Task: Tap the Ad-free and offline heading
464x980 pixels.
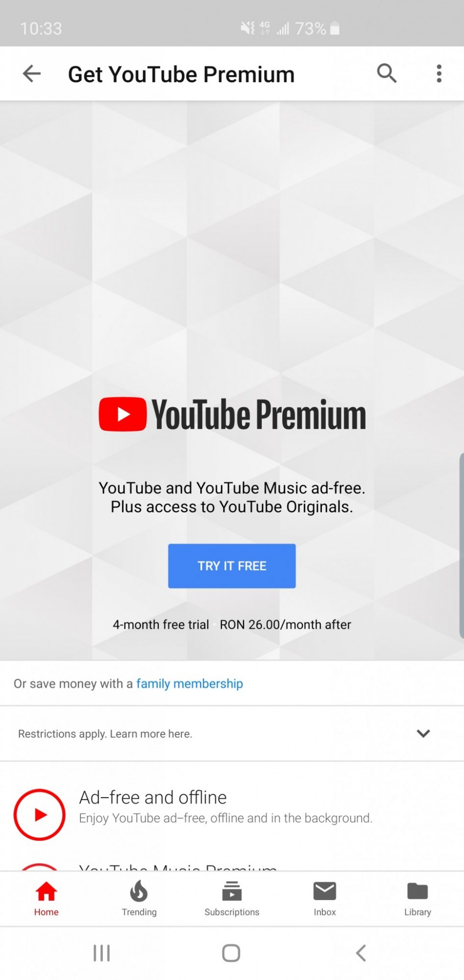Action: click(x=153, y=798)
